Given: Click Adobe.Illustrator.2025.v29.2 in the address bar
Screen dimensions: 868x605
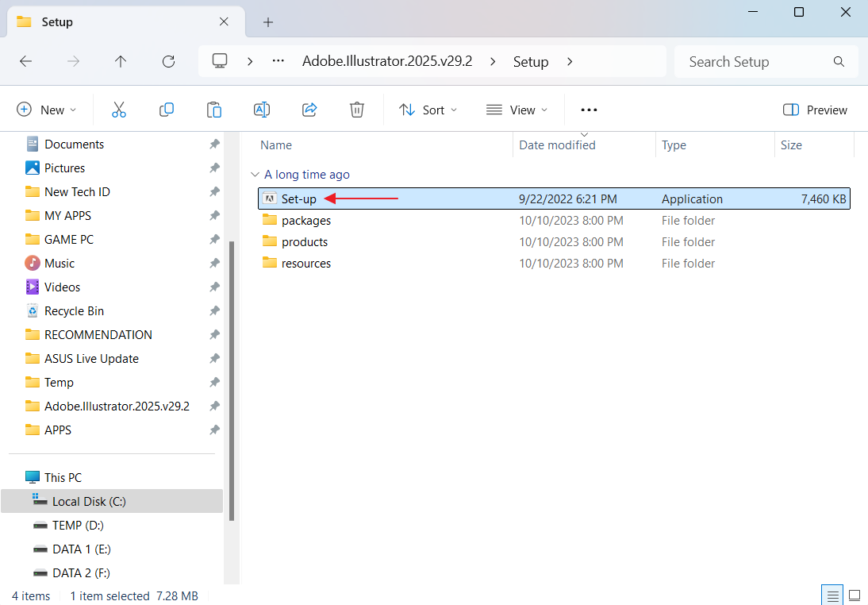Looking at the screenshot, I should pos(387,61).
